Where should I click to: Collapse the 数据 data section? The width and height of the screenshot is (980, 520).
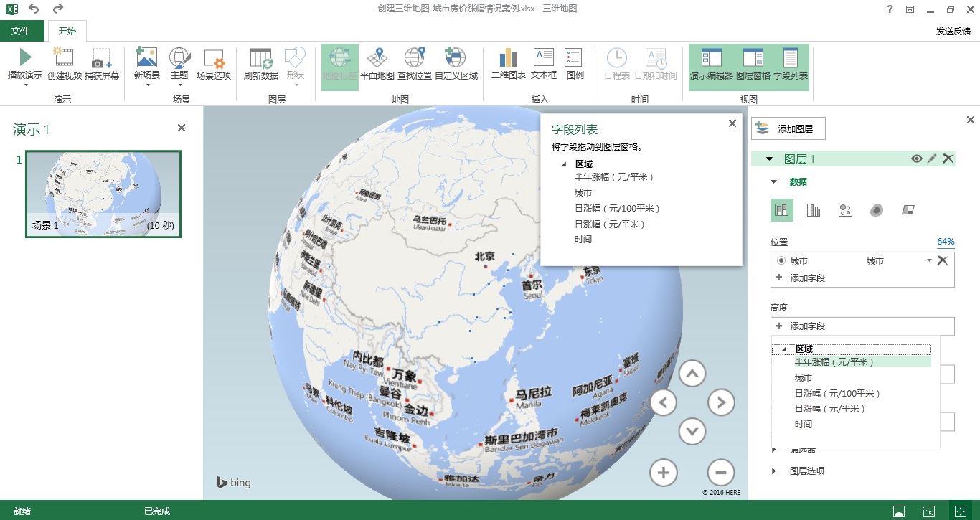tap(774, 182)
